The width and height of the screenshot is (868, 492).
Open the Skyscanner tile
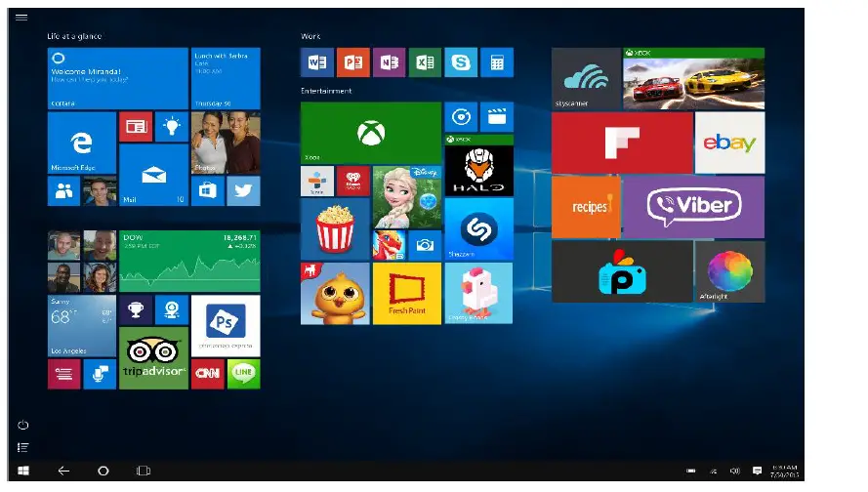[586, 78]
